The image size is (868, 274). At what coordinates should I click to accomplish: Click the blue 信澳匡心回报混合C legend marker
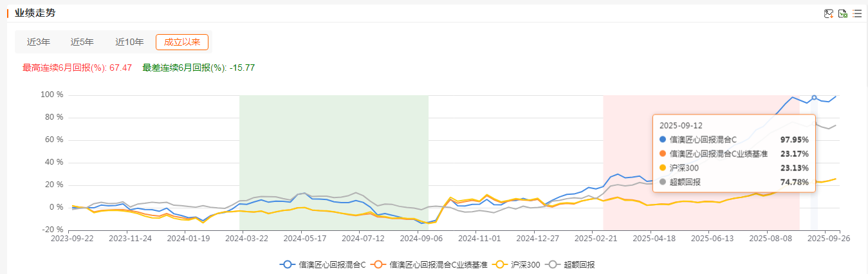288,264
